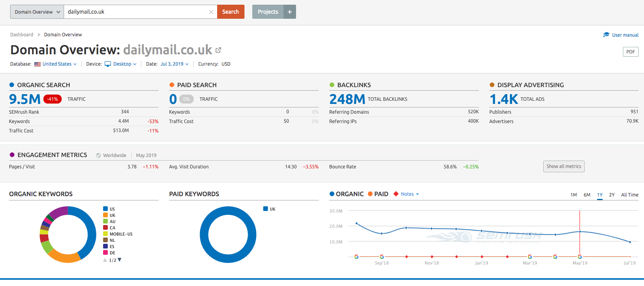Screen dimensions: 644x286
Task: Click the Traffic Cost $13.0M value
Action: [x=121, y=131]
